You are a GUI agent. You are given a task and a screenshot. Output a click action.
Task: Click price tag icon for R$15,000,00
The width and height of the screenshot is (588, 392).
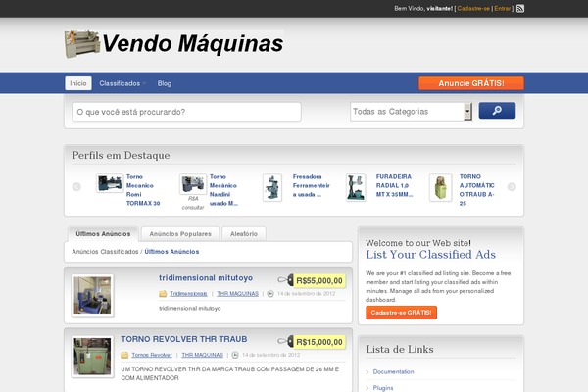click(x=286, y=341)
